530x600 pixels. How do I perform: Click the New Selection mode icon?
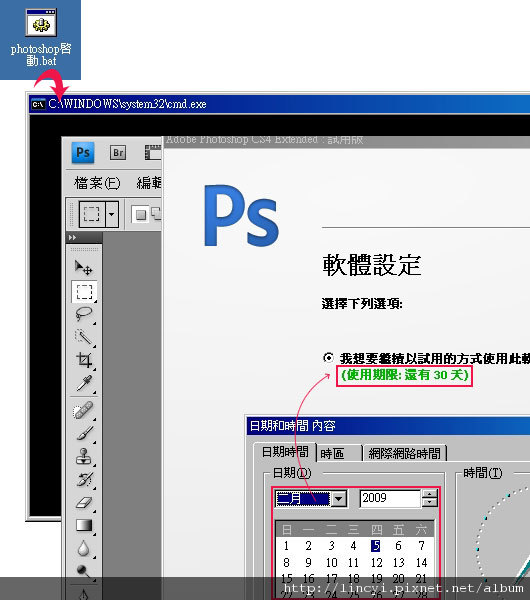pos(141,214)
